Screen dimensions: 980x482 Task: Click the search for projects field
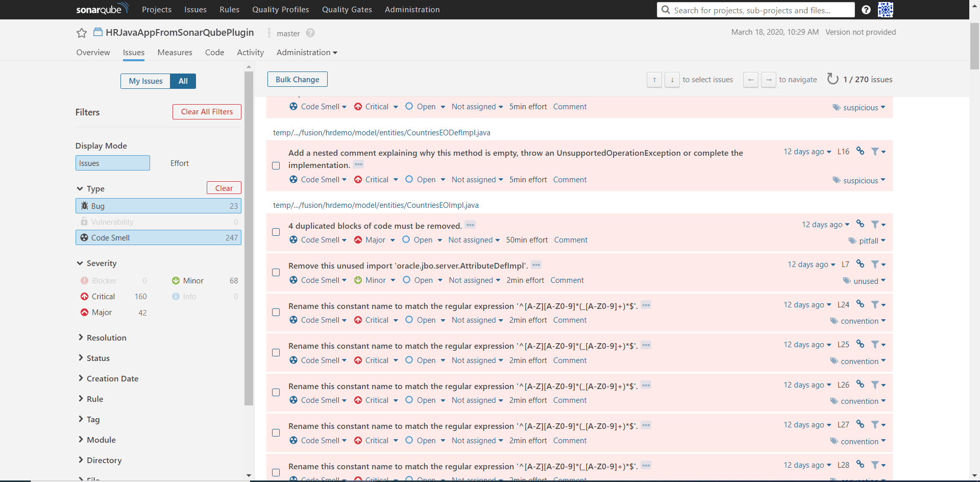[756, 10]
